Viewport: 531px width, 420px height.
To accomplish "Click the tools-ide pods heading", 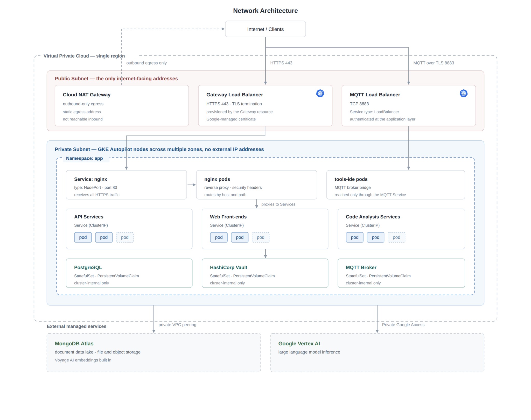I will 351,179.
